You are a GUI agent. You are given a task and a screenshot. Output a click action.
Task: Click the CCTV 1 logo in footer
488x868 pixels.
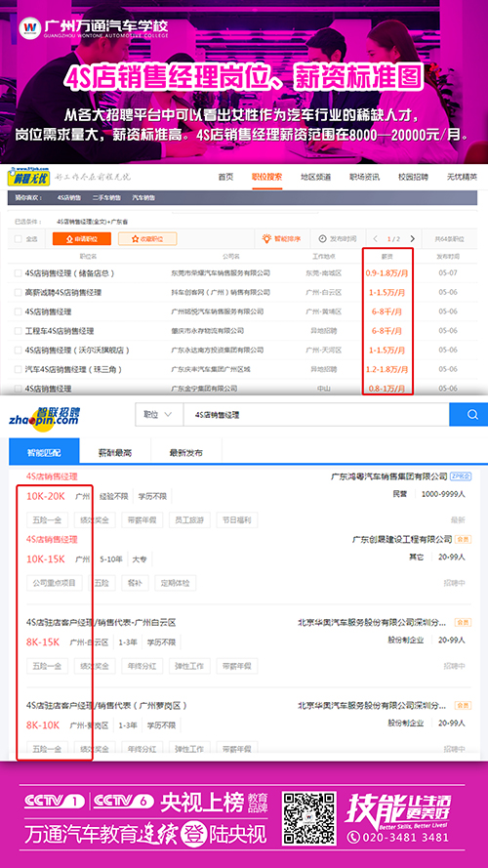[x=55, y=801]
